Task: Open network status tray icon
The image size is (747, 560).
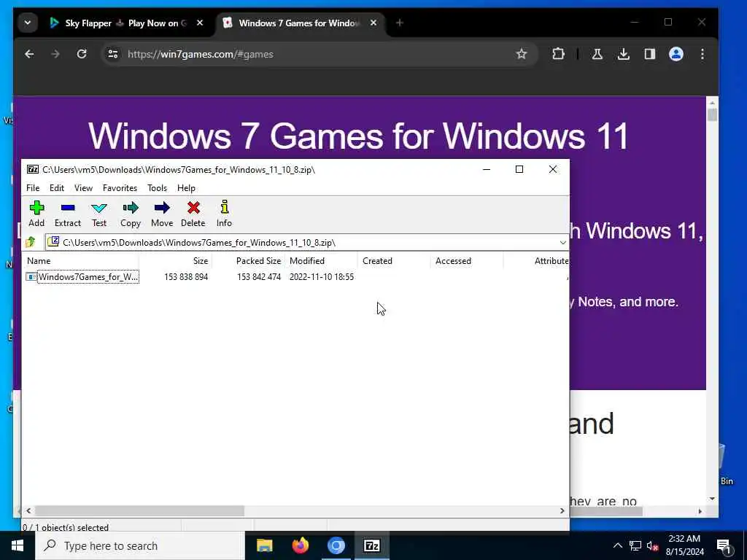Action: click(x=635, y=545)
